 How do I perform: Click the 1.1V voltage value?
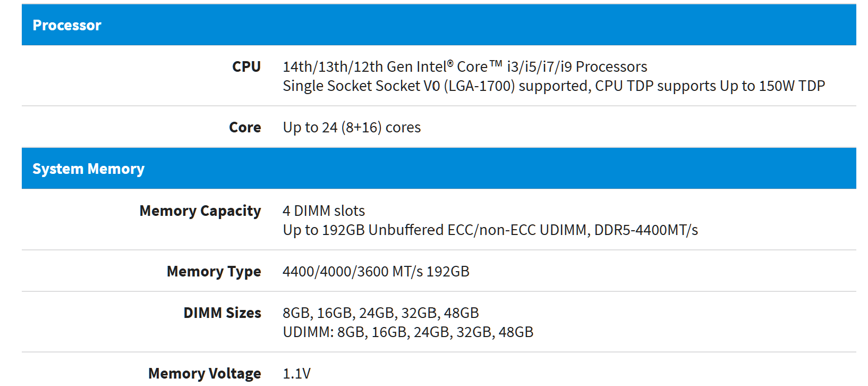(296, 374)
